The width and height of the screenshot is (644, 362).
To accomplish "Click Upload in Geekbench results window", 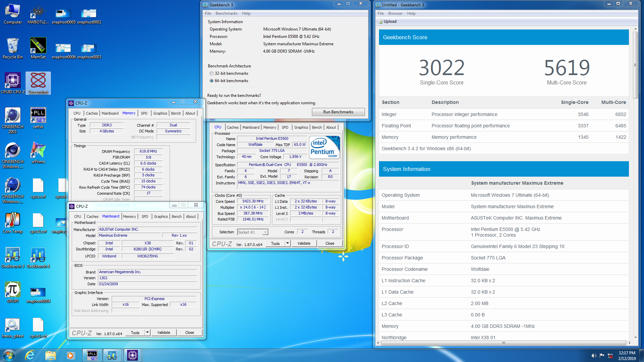I will click(x=387, y=21).
